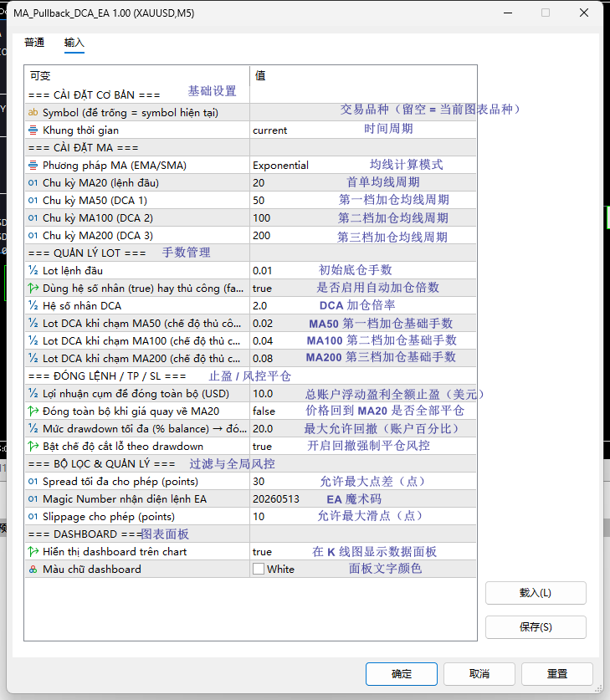This screenshot has width=610, height=700.
Task: Select the DCA multiplier value 2.0
Action: click(260, 306)
